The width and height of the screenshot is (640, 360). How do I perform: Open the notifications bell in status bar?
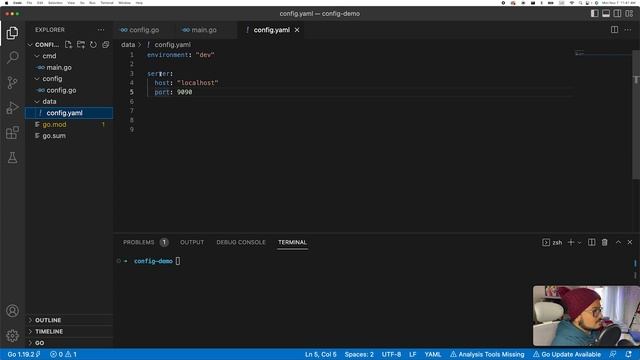point(629,354)
